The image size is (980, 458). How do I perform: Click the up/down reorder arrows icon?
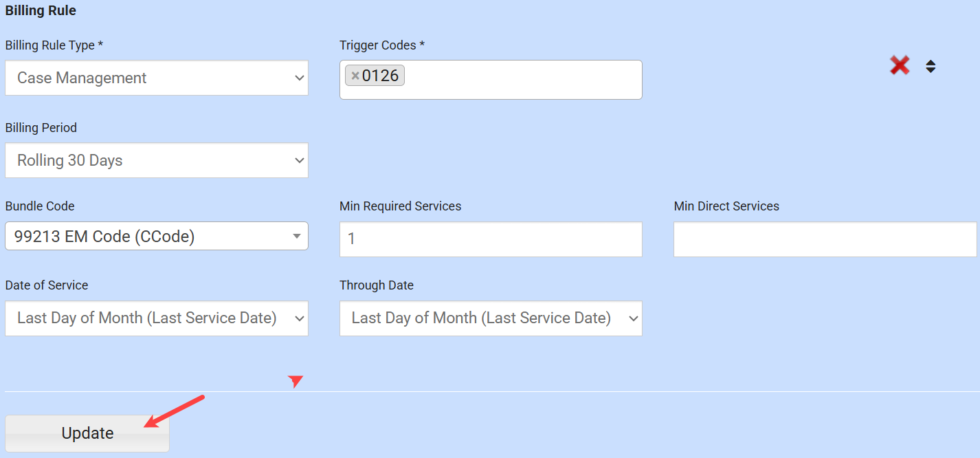coord(931,67)
